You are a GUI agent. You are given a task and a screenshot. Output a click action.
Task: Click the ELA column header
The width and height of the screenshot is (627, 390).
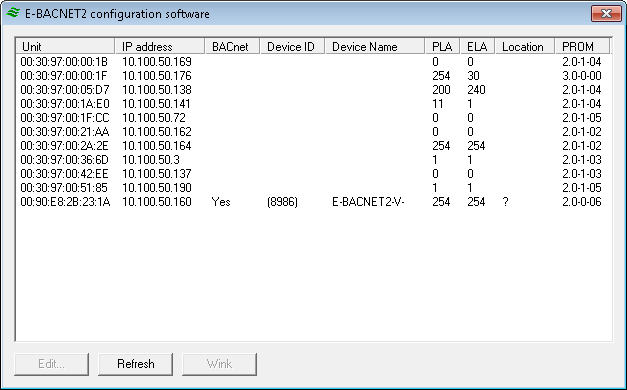477,46
